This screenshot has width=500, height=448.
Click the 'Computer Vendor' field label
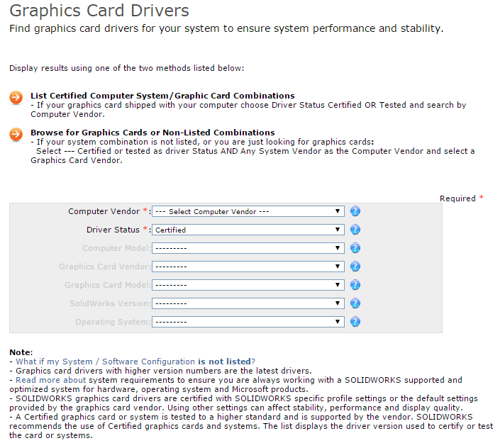pyautogui.click(x=104, y=211)
